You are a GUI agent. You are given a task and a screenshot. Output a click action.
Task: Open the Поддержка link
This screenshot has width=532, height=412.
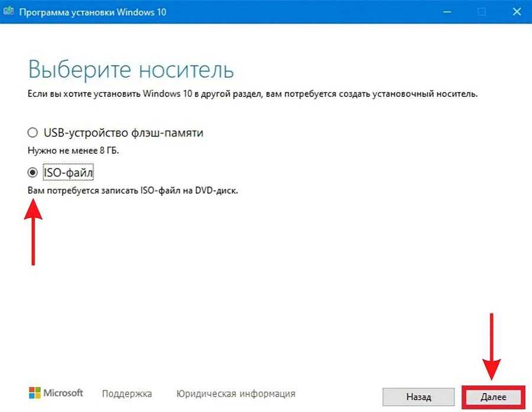click(x=127, y=394)
